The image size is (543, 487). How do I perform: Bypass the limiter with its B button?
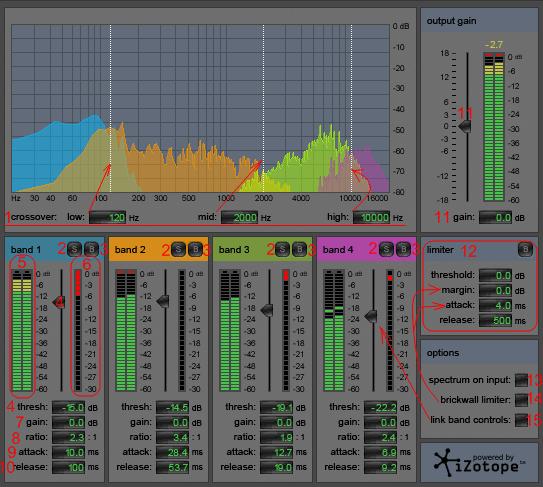coord(525,249)
